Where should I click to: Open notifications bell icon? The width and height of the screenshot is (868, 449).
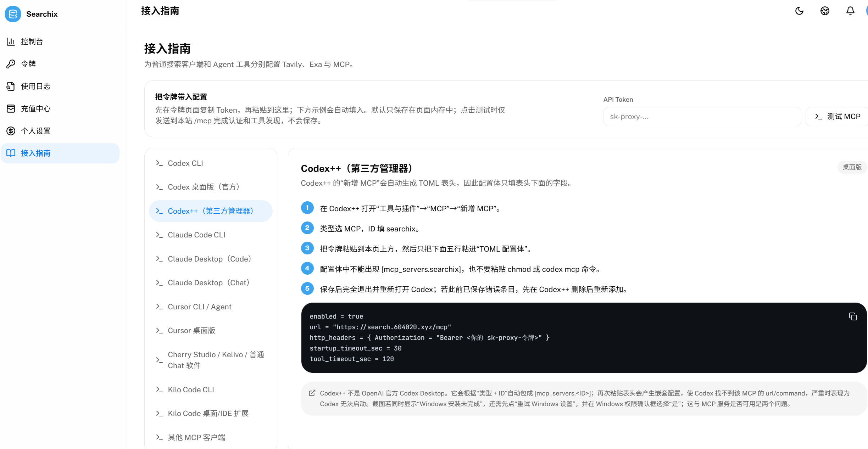click(x=850, y=11)
